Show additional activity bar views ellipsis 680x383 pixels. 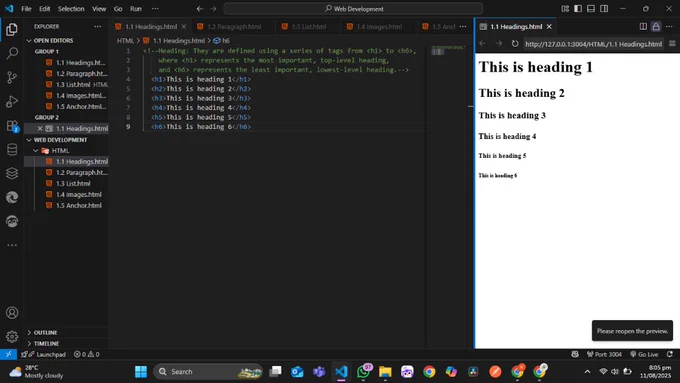coord(12,245)
